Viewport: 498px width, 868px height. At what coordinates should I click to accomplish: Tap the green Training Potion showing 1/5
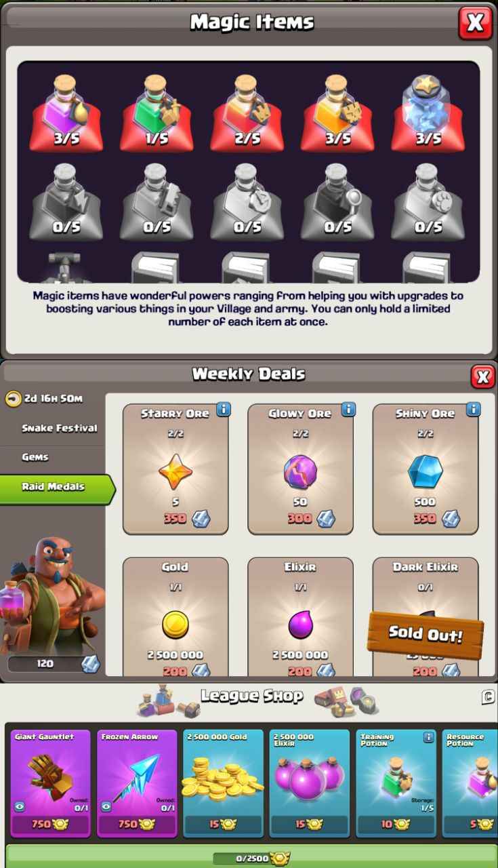tap(157, 113)
